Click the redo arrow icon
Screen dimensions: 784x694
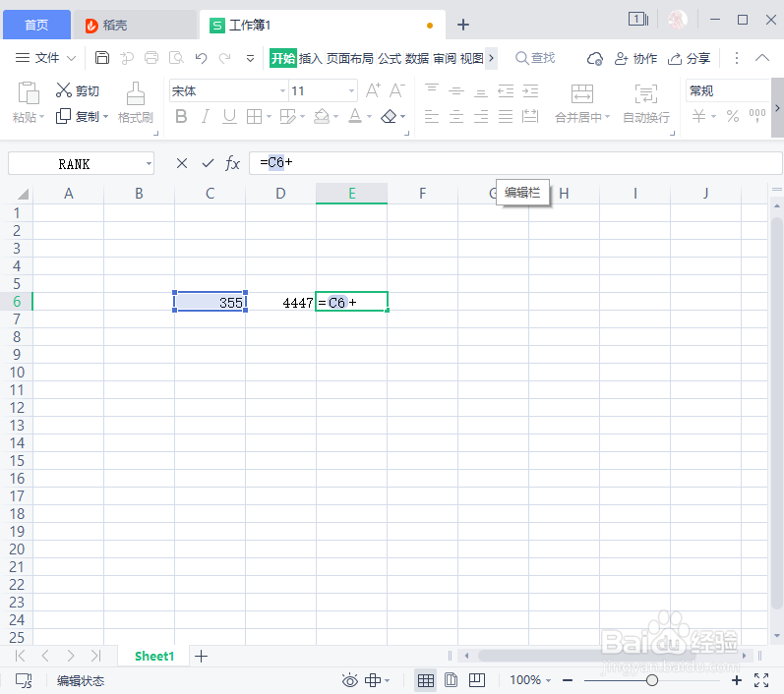[x=225, y=58]
